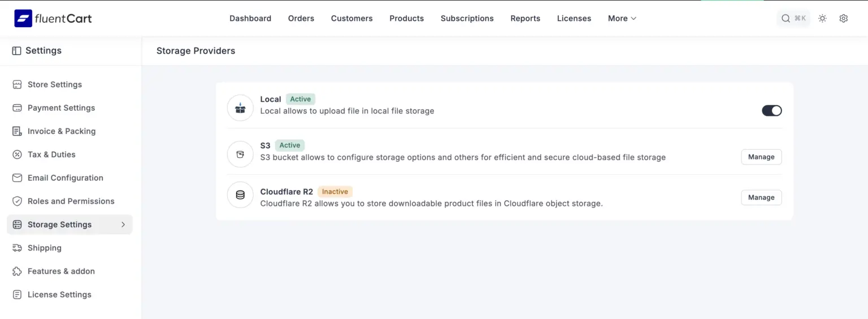Click the "Local" provider name
The width and height of the screenshot is (868, 319).
[x=271, y=99]
